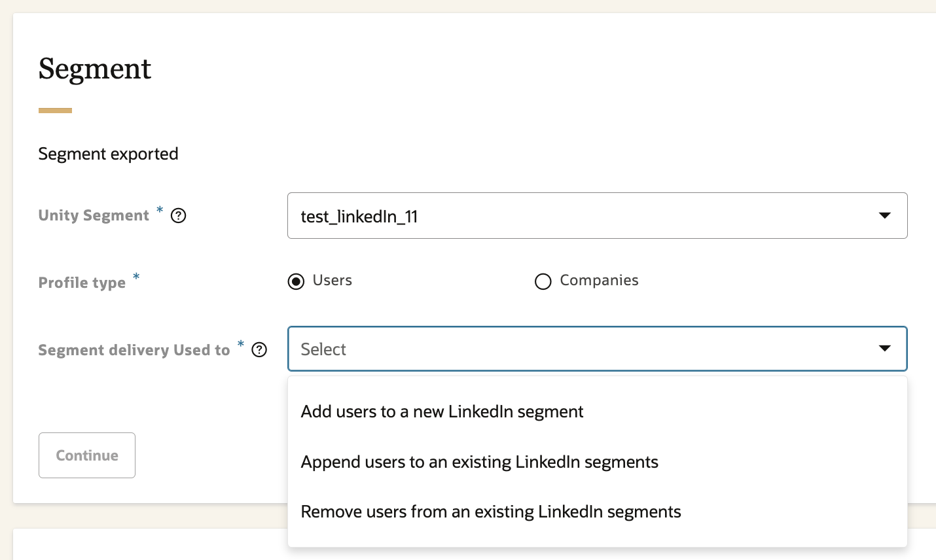The height and width of the screenshot is (560, 936).
Task: Choose Remove users from an existing LinkedIn segments
Action: tap(490, 512)
